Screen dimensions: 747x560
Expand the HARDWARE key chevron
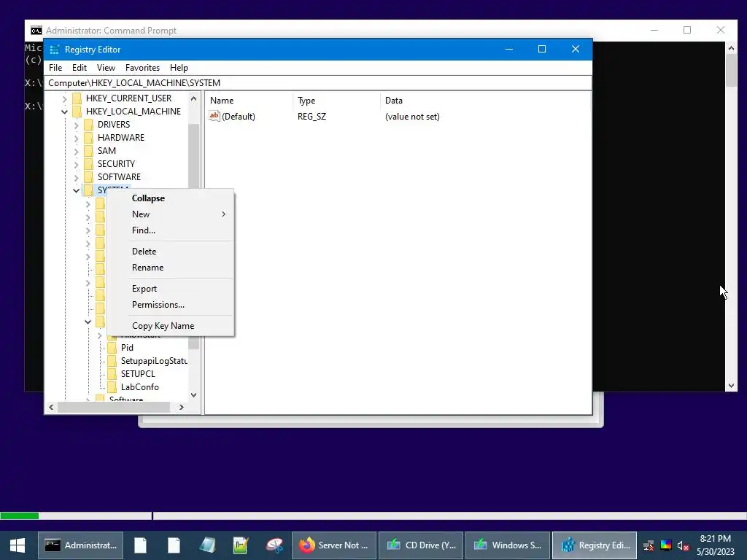pos(76,138)
